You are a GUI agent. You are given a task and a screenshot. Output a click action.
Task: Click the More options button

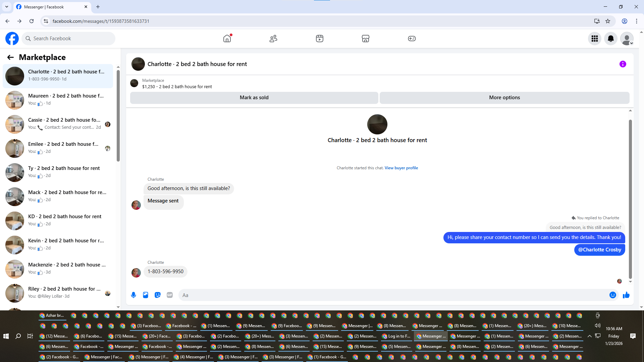(x=504, y=98)
